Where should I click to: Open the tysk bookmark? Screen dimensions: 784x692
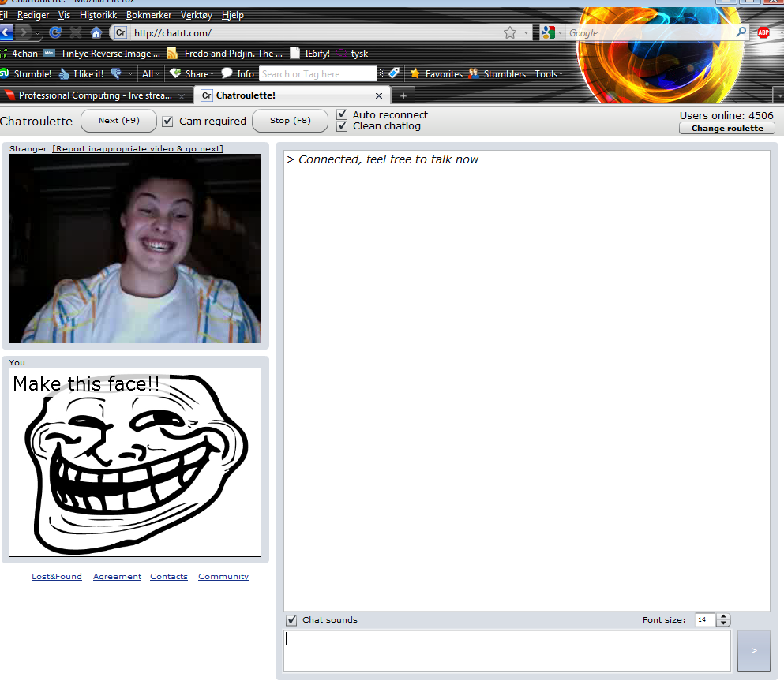352,54
